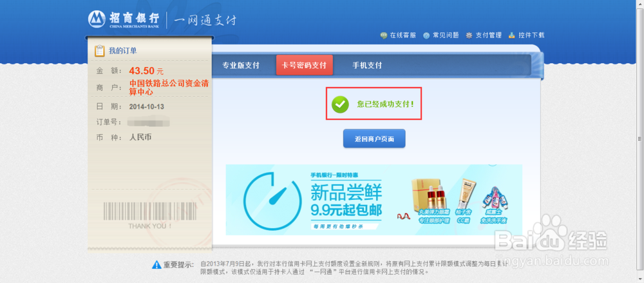Open 常见问题 FAQ link
This screenshot has width=644, height=283.
click(446, 35)
